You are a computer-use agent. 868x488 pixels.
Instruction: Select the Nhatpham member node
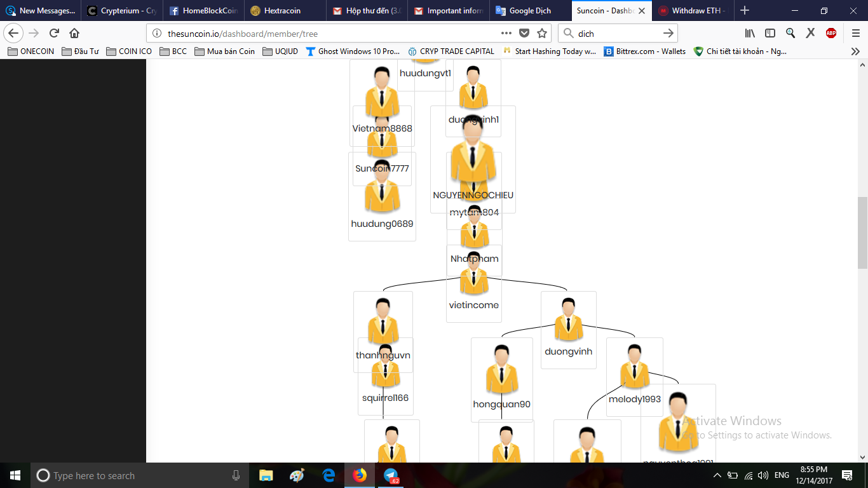tap(474, 236)
